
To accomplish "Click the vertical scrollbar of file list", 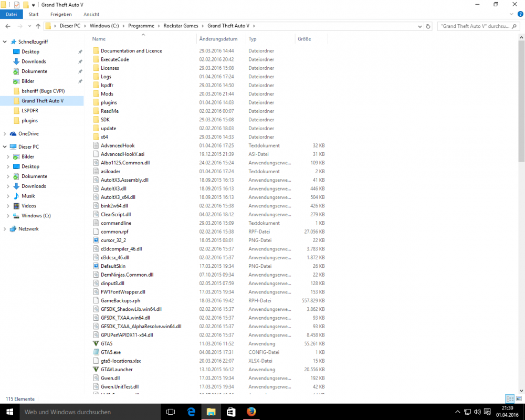I will 521,100.
